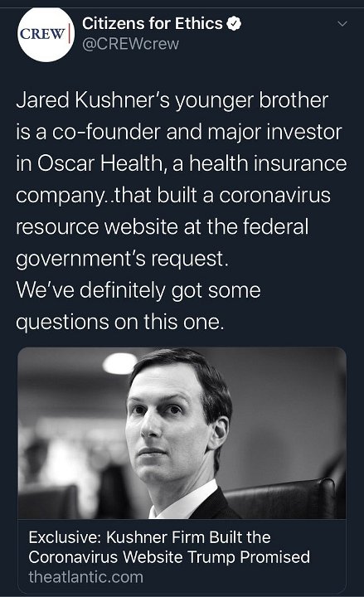Click 'questions on this one.' line

pos(119,322)
